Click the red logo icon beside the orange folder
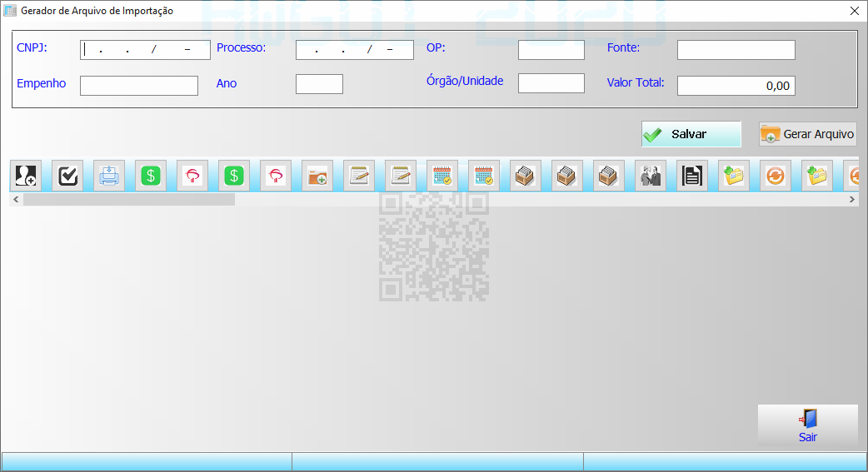The width and height of the screenshot is (868, 472). [276, 176]
